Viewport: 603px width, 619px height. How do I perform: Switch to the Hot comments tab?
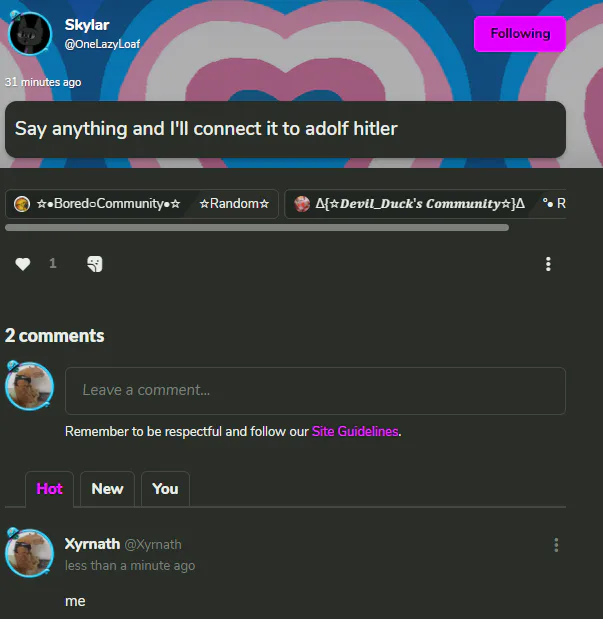point(49,489)
